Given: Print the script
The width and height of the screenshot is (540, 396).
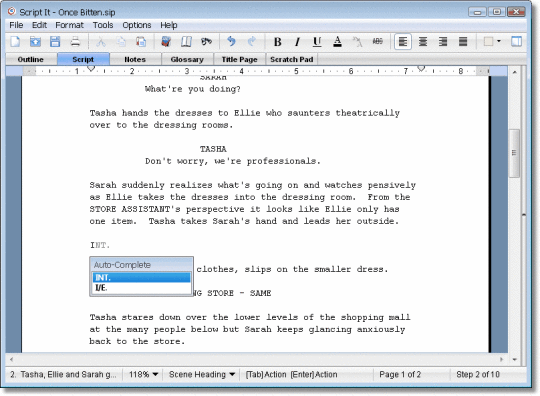Looking at the screenshot, I should click(x=75, y=42).
